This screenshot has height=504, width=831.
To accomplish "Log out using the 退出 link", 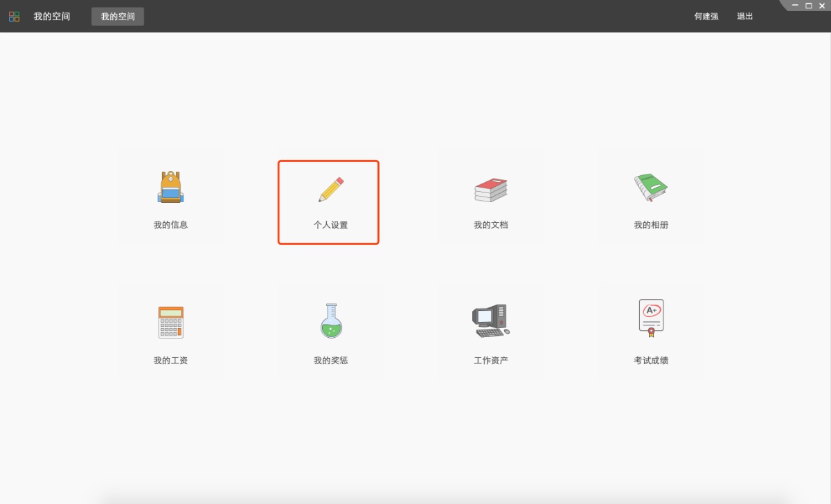I will coord(744,17).
